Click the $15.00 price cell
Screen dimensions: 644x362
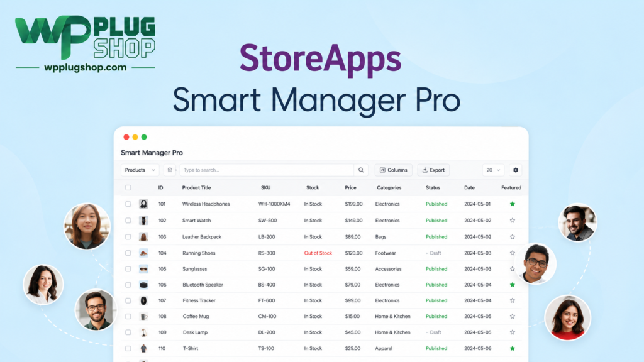(352, 317)
